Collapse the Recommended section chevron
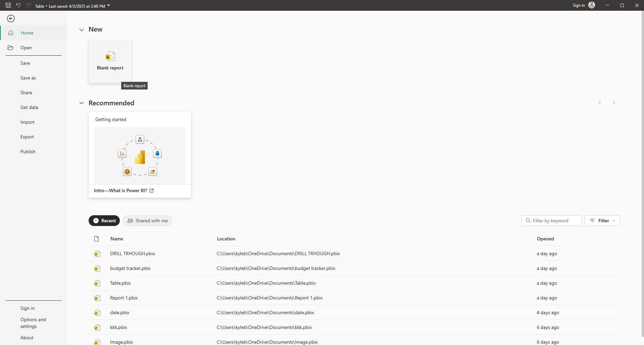 pos(82,103)
